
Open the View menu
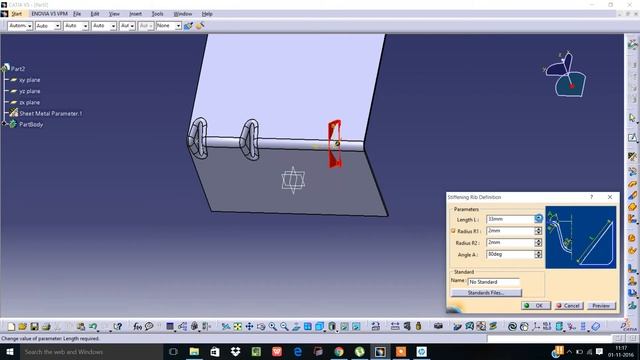[114, 14]
